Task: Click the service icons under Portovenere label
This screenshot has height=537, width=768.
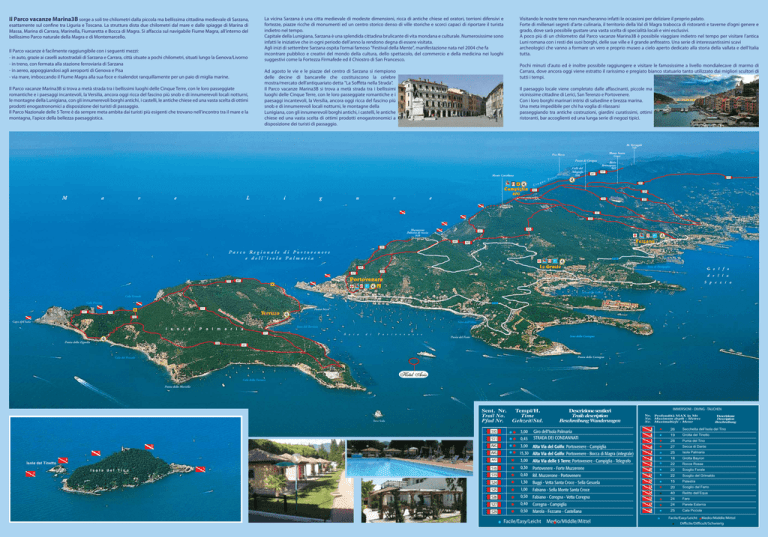Action: point(365,286)
